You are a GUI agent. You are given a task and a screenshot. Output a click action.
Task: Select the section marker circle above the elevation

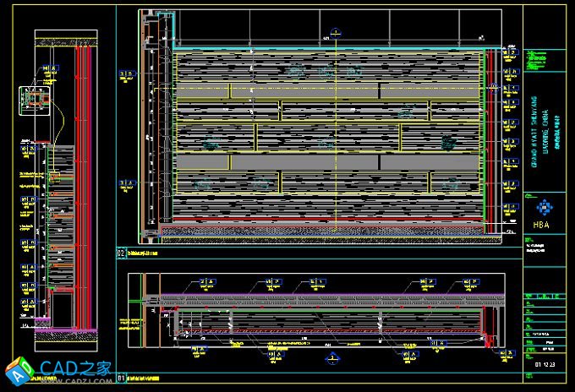[x=335, y=32]
